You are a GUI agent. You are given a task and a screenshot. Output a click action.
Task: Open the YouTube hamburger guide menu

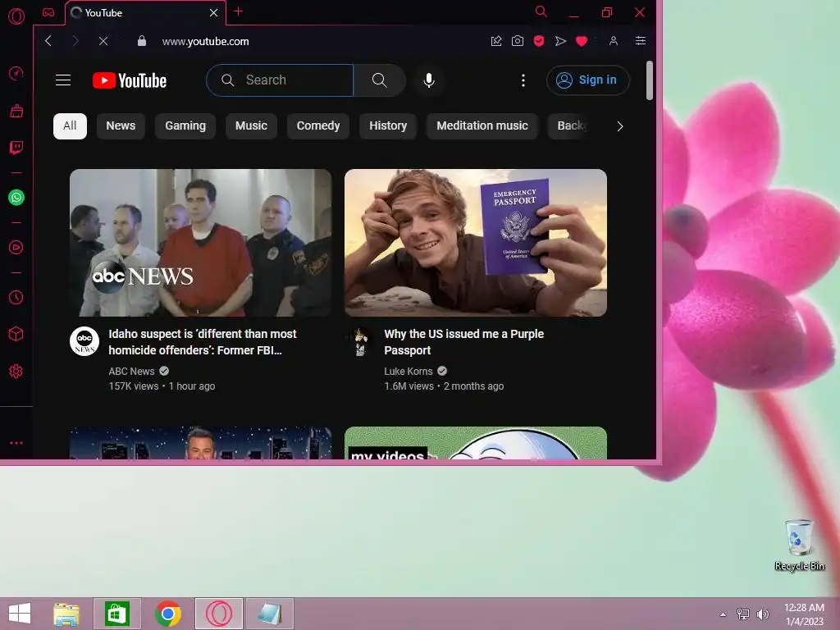pos(63,80)
